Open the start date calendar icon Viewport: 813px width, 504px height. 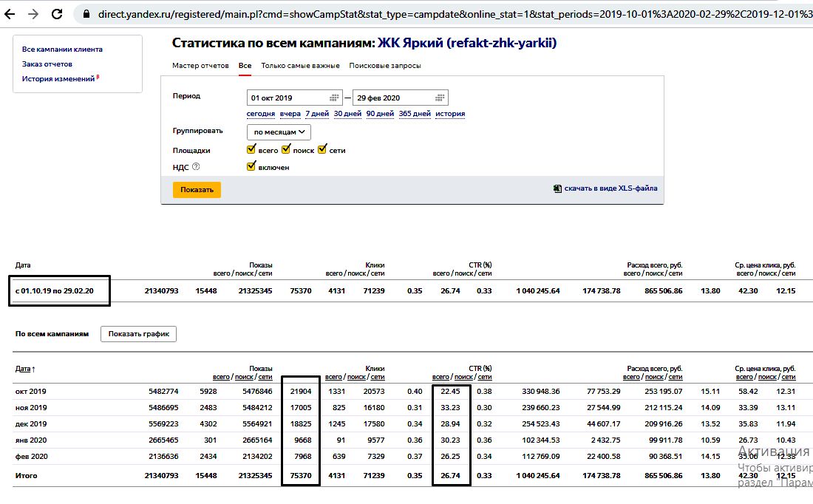[334, 98]
